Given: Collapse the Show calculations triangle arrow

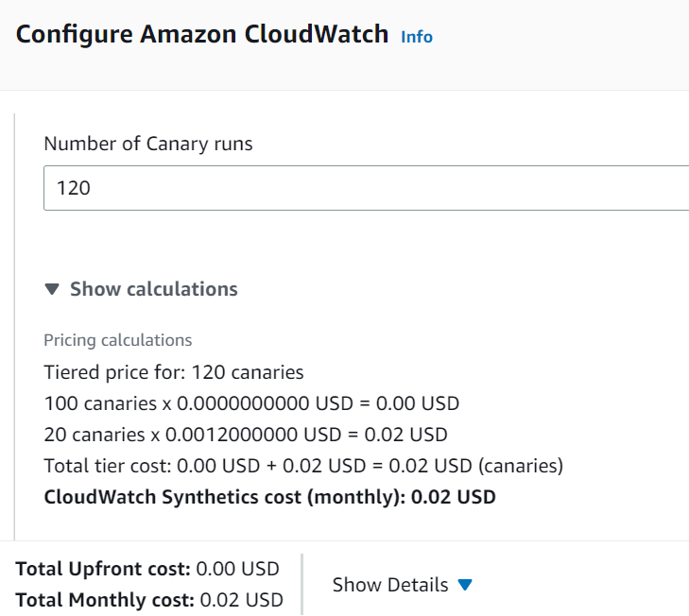Looking at the screenshot, I should 52,289.
